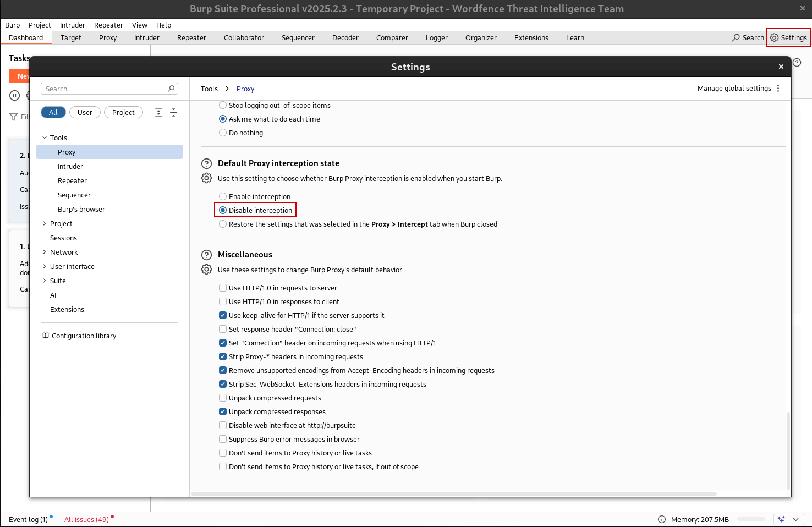Filter settings by the Project button

pos(123,112)
